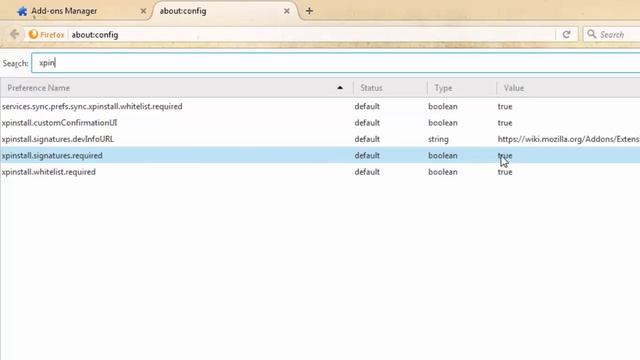Sort by the Value column header

pyautogui.click(x=568, y=88)
